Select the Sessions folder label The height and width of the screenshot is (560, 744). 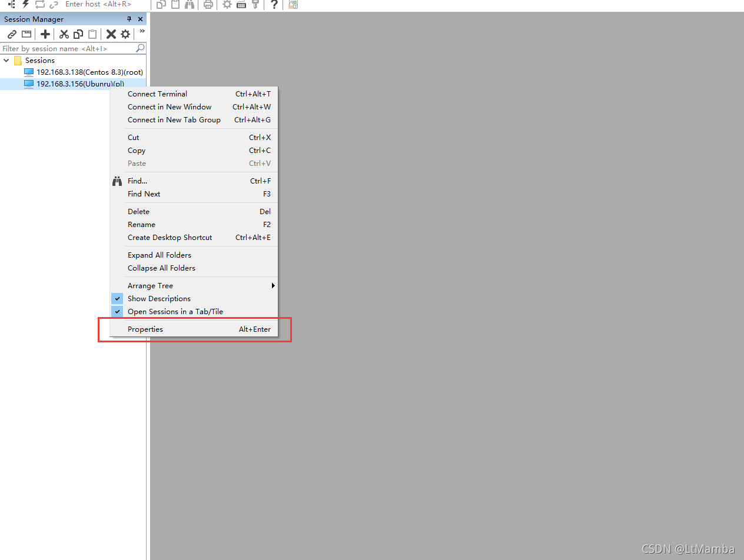tap(40, 60)
